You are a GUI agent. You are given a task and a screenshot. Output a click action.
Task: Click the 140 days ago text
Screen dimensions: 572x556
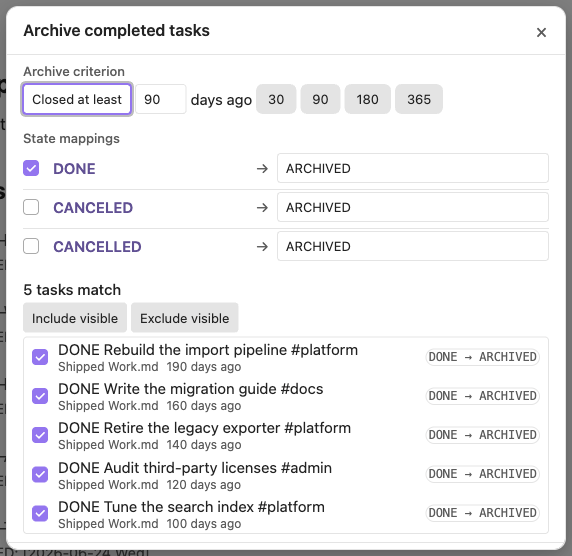tap(204, 445)
